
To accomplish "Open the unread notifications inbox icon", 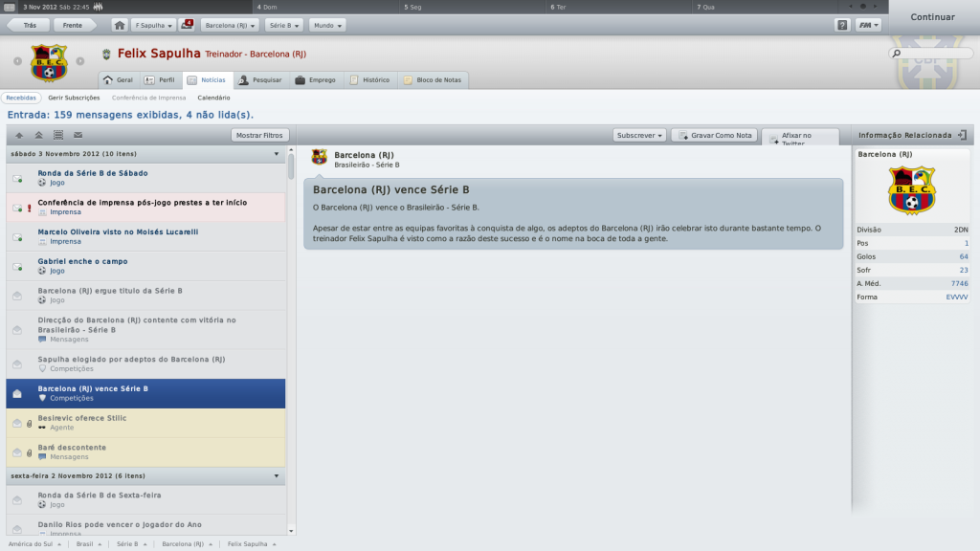I will click(187, 25).
